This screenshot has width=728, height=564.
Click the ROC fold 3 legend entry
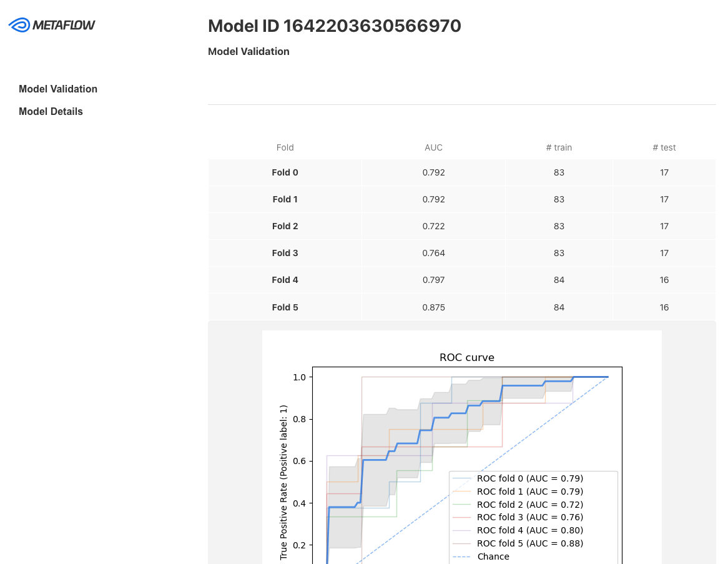coord(529,517)
